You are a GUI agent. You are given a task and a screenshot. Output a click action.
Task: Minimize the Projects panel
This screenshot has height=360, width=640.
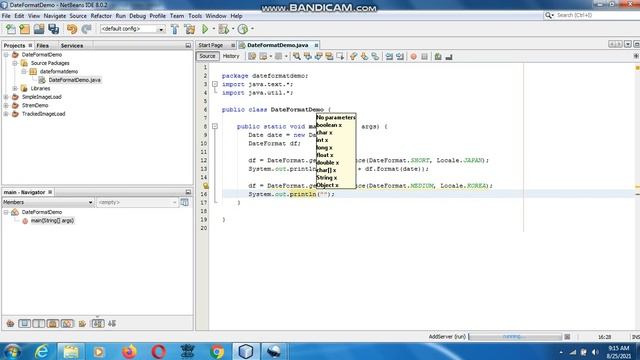coord(188,46)
